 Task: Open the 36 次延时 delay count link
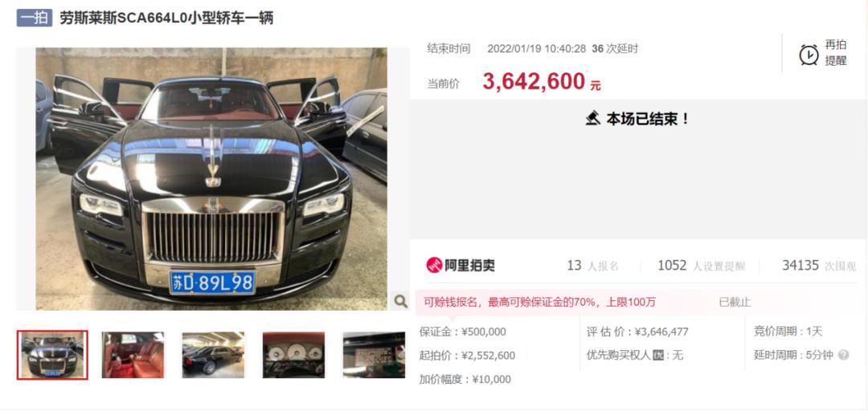(615, 49)
